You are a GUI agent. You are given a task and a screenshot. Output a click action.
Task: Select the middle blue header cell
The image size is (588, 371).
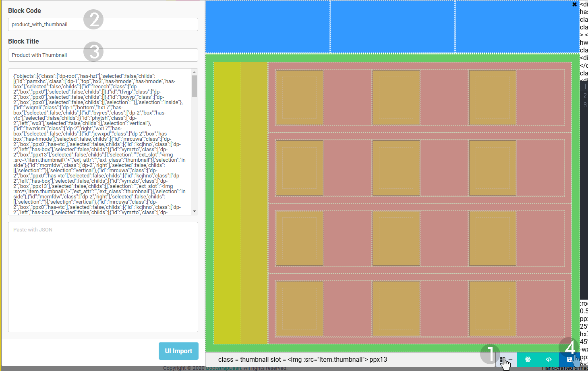393,27
